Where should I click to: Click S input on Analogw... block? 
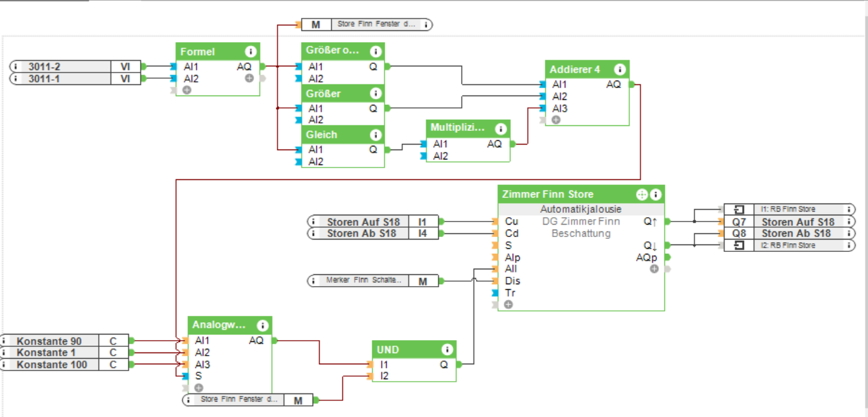[198, 376]
